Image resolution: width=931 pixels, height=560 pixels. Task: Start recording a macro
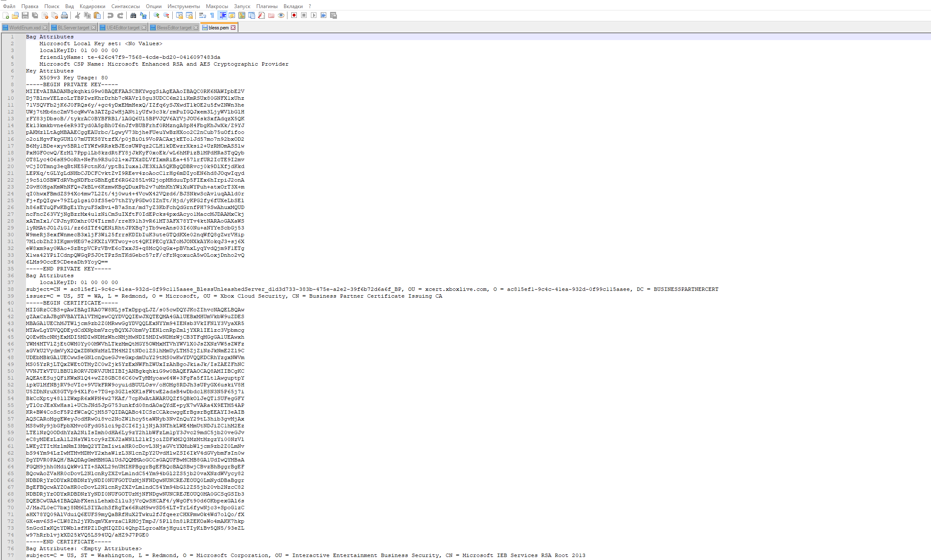tap(295, 15)
